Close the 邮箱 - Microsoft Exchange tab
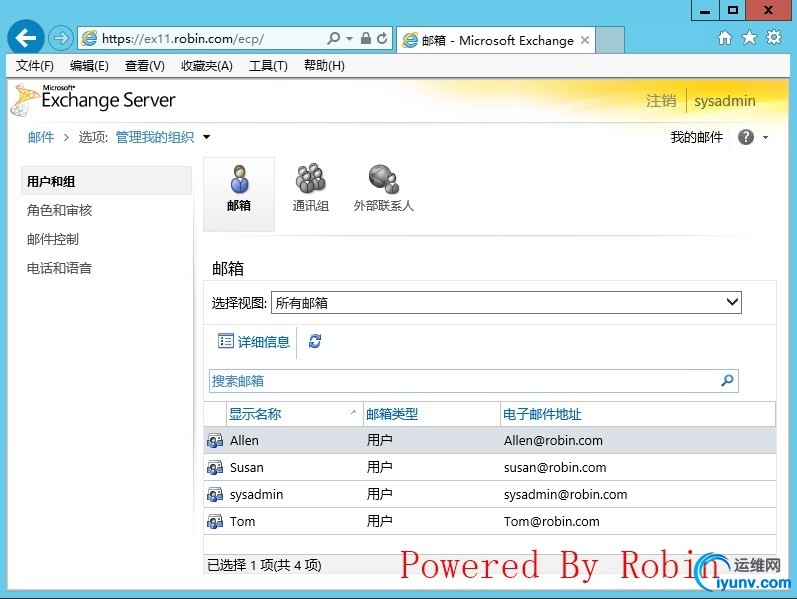 [x=585, y=40]
